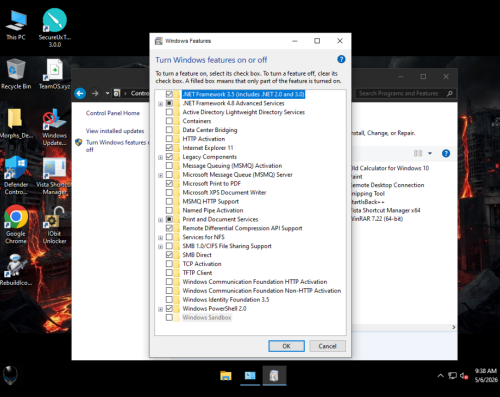Image resolution: width=500 pixels, height=397 pixels.
Task: Expand Microsoft Message Queue (MSMQ) Server node
Action: (x=160, y=175)
